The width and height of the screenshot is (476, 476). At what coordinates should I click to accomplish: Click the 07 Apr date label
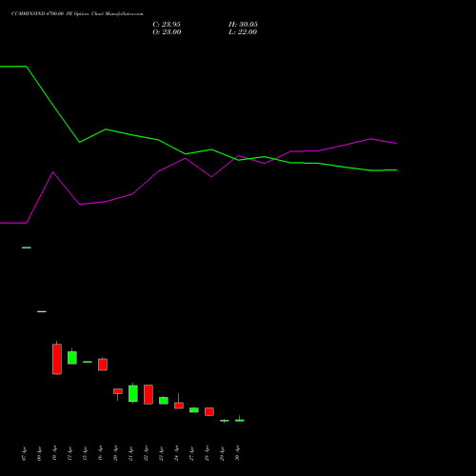24,454
